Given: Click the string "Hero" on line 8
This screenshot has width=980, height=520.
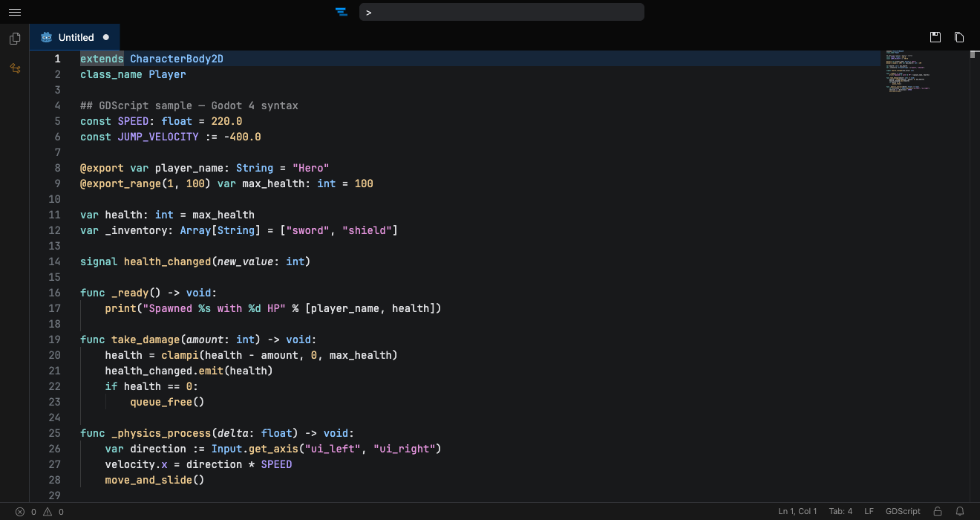Looking at the screenshot, I should coord(310,168).
